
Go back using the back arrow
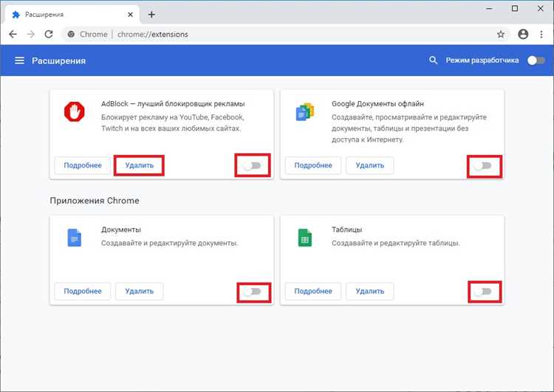[x=13, y=34]
